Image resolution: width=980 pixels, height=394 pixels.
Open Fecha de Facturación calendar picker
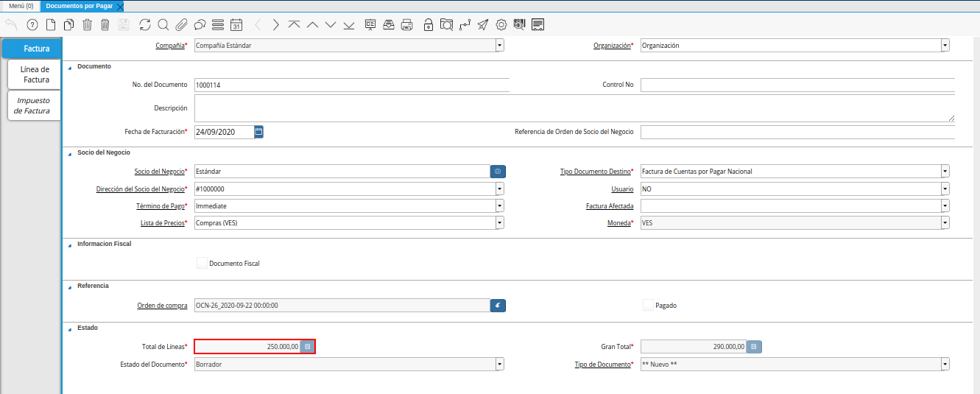click(258, 132)
